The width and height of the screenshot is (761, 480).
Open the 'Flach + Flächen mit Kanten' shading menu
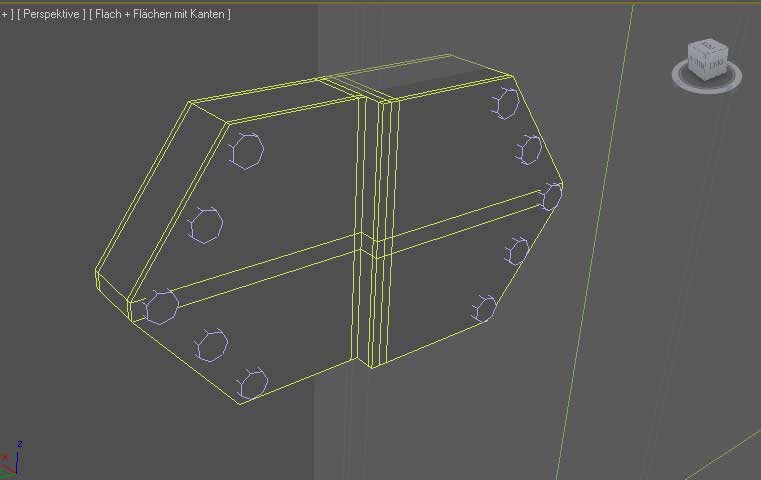point(160,14)
